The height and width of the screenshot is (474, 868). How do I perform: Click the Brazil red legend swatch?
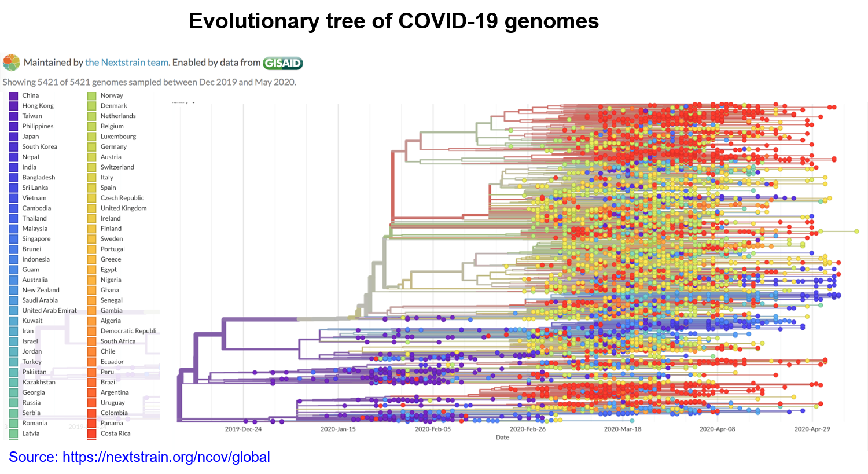pos(91,383)
